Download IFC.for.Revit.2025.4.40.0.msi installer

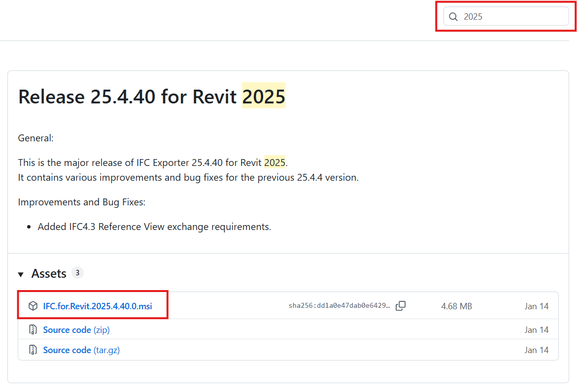[x=97, y=306]
